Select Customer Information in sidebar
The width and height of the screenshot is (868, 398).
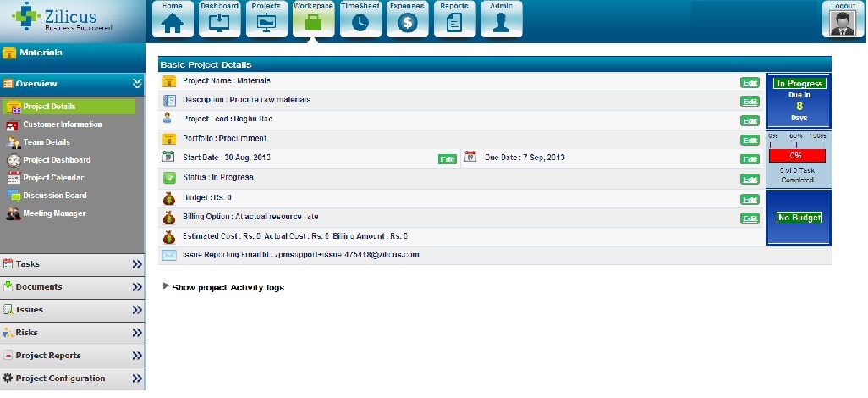point(62,124)
